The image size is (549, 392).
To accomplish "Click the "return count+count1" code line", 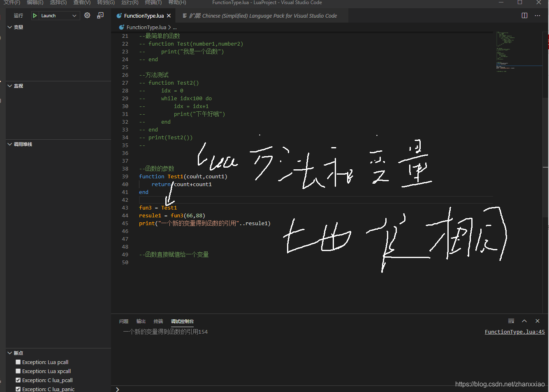I will point(181,184).
